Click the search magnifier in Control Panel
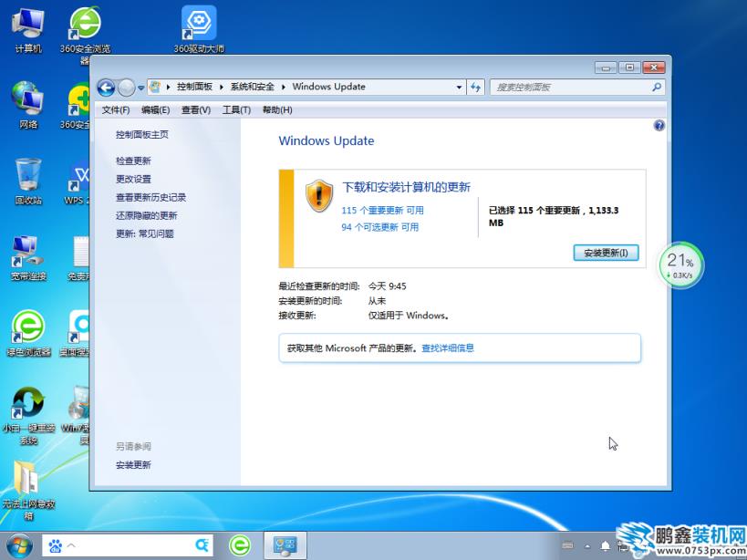 pos(657,88)
